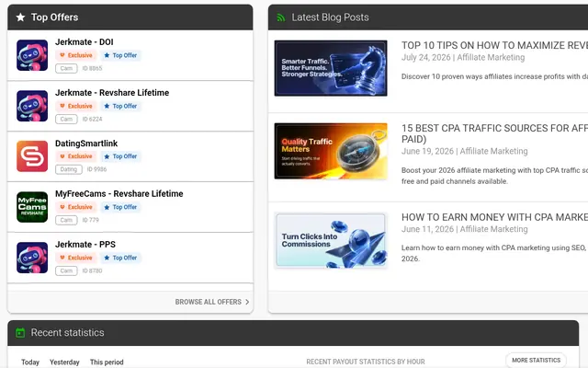This screenshot has width=588, height=368.
Task: Click ID 8865 text
Action: point(92,68)
